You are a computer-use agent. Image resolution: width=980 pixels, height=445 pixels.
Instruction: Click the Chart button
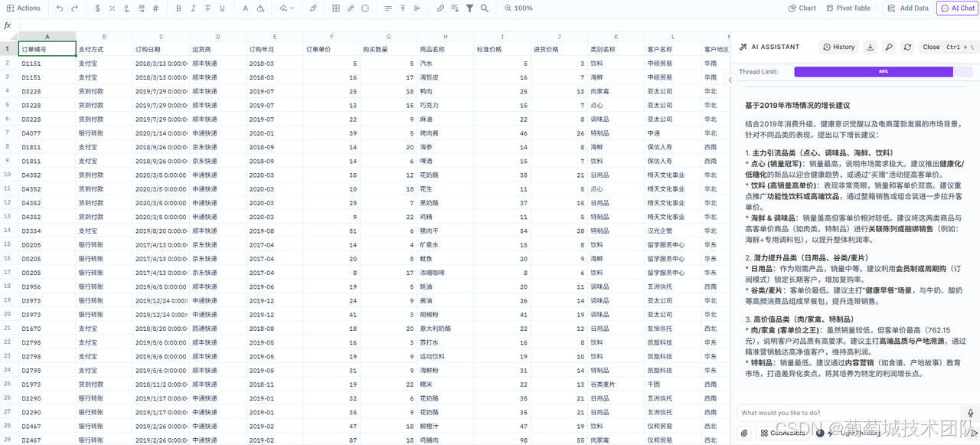802,8
